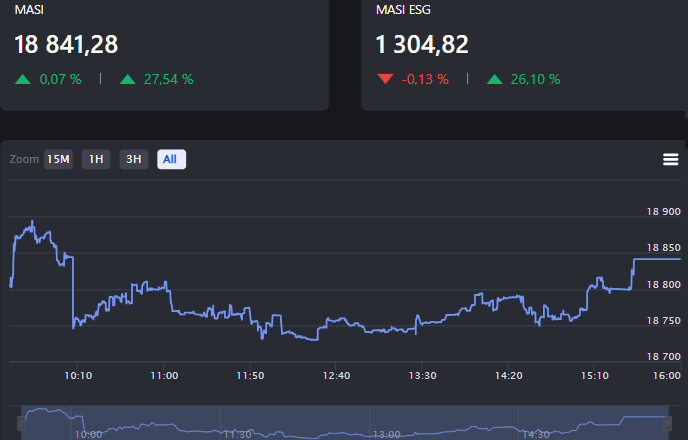
Task: Click the green up arrow beside 26,10 %
Action: coord(494,79)
